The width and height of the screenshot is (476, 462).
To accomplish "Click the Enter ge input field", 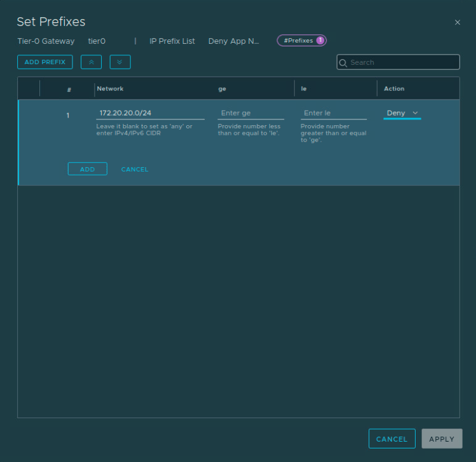I will (x=251, y=113).
